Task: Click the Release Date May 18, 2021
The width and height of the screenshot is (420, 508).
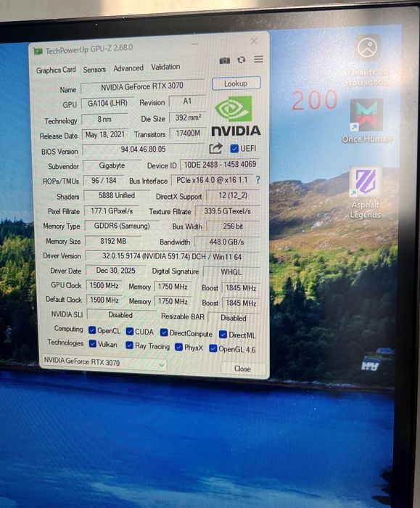Action: tap(105, 134)
